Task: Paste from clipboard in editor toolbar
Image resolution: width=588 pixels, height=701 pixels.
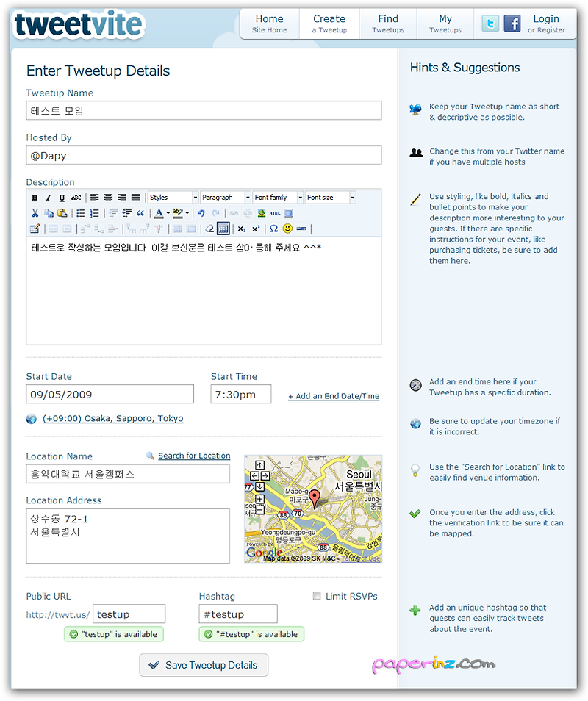Action: tap(62, 213)
